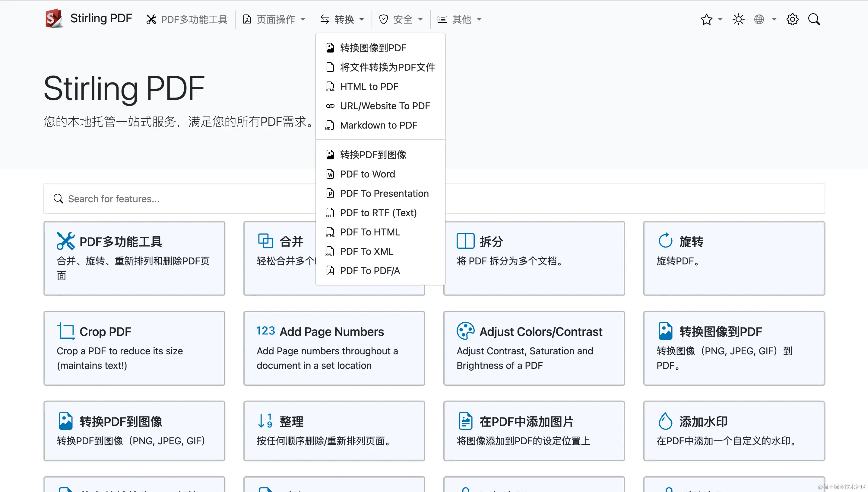This screenshot has height=492, width=868.
Task: Click the magnifier icon in the features search box
Action: (x=59, y=199)
